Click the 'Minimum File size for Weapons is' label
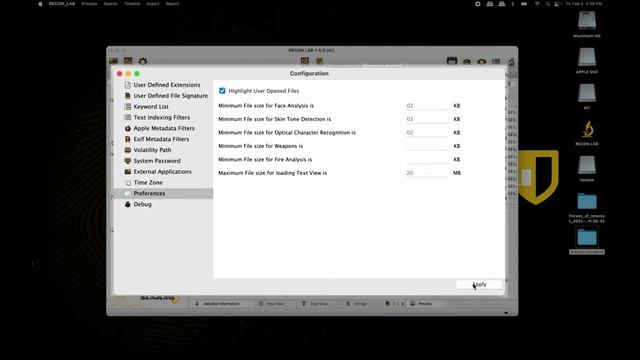 pyautogui.click(x=260, y=146)
